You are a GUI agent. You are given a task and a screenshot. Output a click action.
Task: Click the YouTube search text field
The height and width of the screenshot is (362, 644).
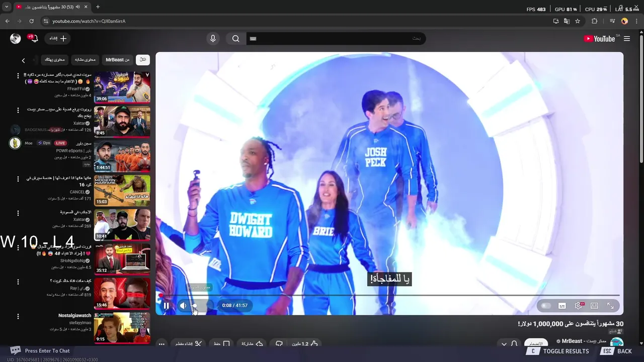point(336,39)
